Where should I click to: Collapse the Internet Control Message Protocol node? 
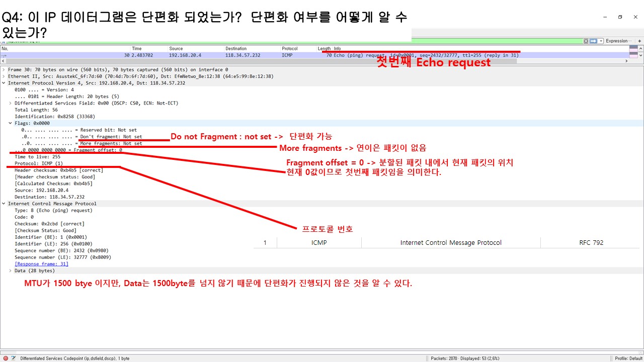pos(4,204)
